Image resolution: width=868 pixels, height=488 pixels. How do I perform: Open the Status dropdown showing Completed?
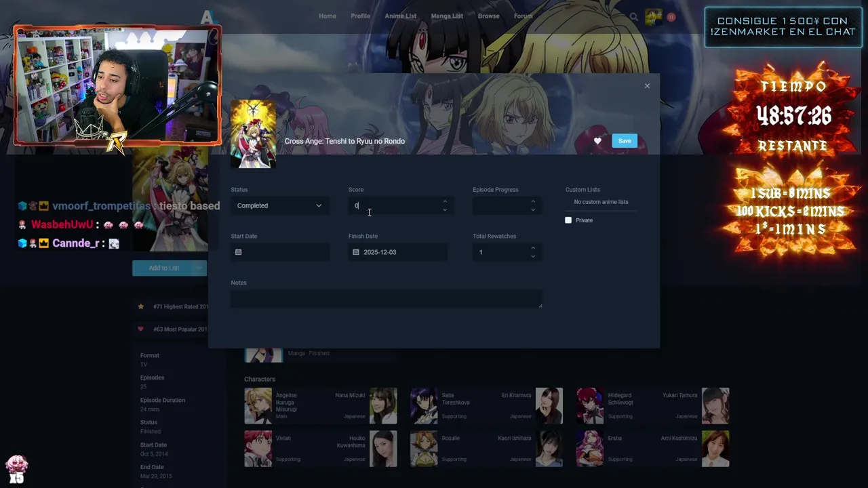pos(280,205)
